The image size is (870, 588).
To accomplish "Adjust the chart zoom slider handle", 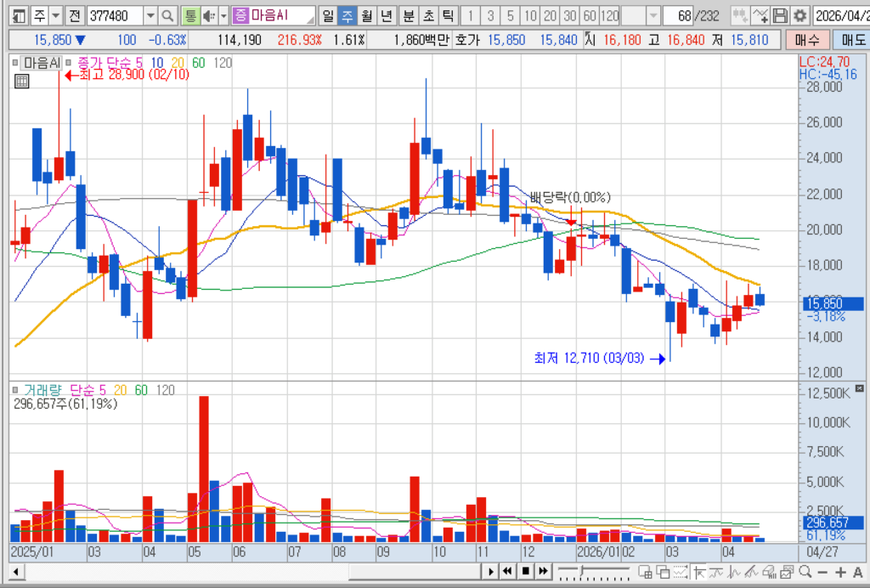I will pos(582,571).
